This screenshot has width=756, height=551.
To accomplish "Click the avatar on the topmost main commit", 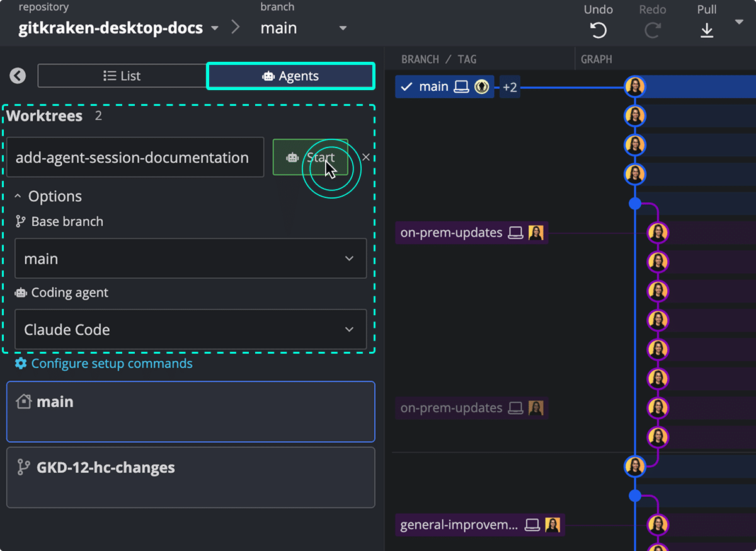I will click(x=635, y=86).
